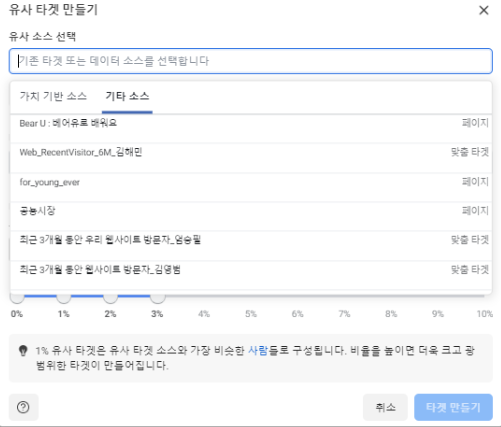
Task: Switch to 가치 기반 소스 tab
Action: tap(53, 96)
